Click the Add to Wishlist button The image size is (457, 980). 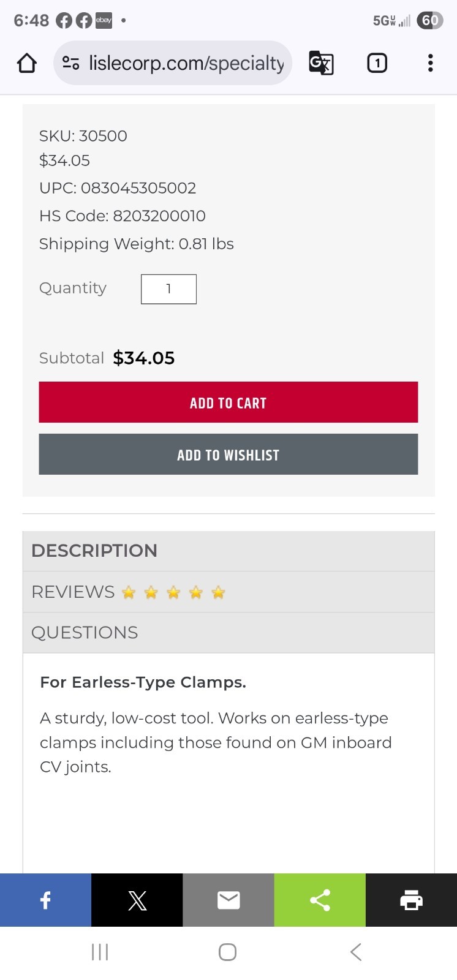point(228,454)
